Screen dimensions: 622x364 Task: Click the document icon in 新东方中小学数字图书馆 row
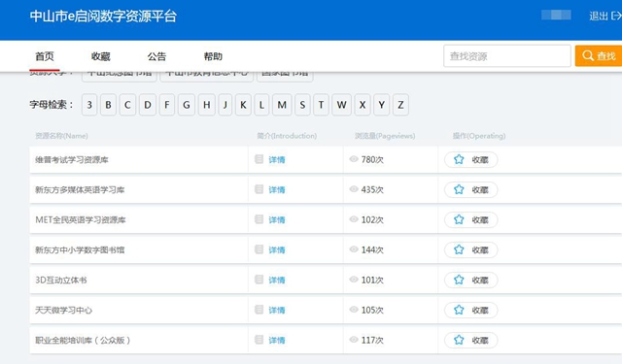[x=259, y=249]
